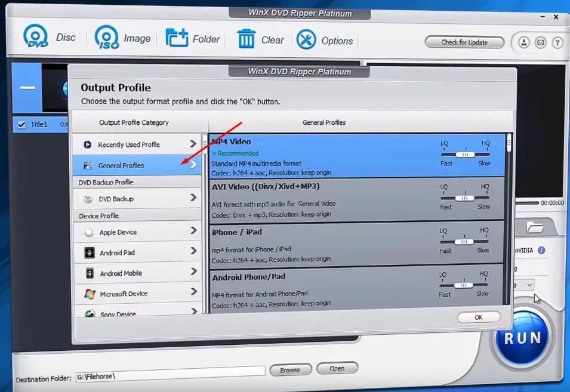Adjust Android Phone/Pad quality slider

[x=464, y=285]
